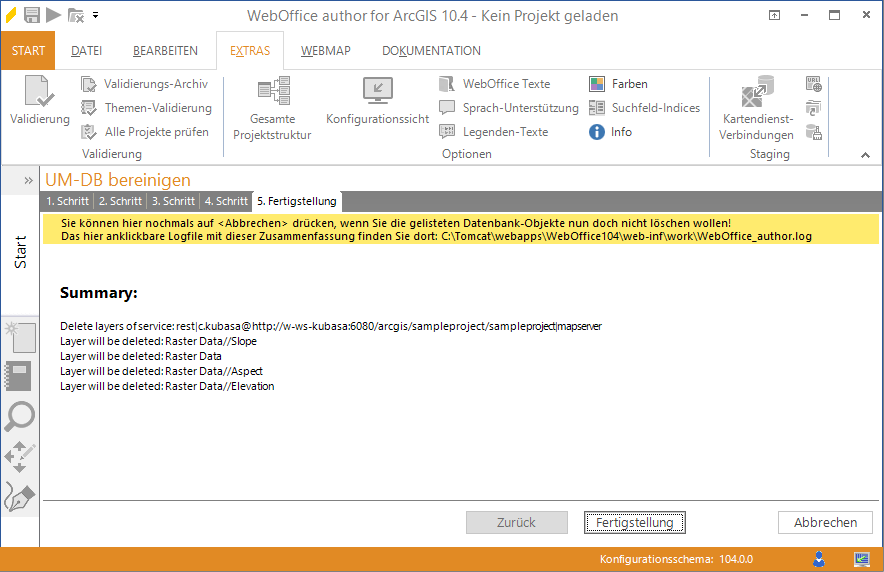Go to the 3. Schritt tab
The image size is (884, 572).
(x=173, y=201)
